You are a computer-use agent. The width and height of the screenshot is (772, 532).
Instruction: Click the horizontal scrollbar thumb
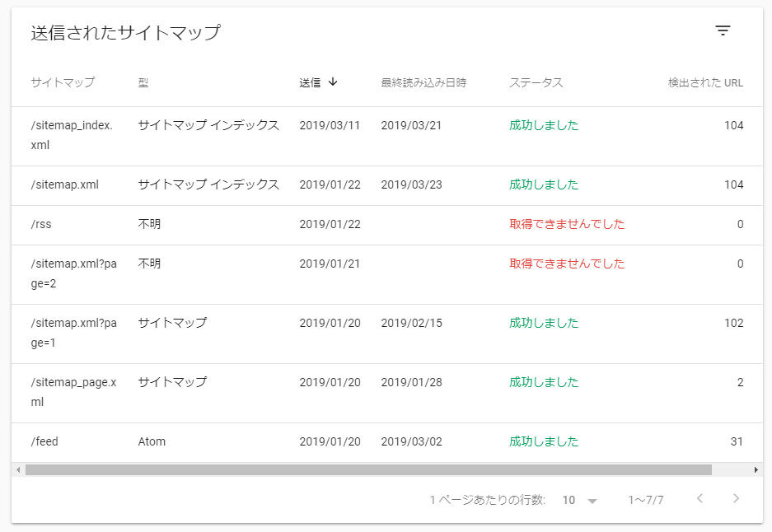(x=368, y=470)
